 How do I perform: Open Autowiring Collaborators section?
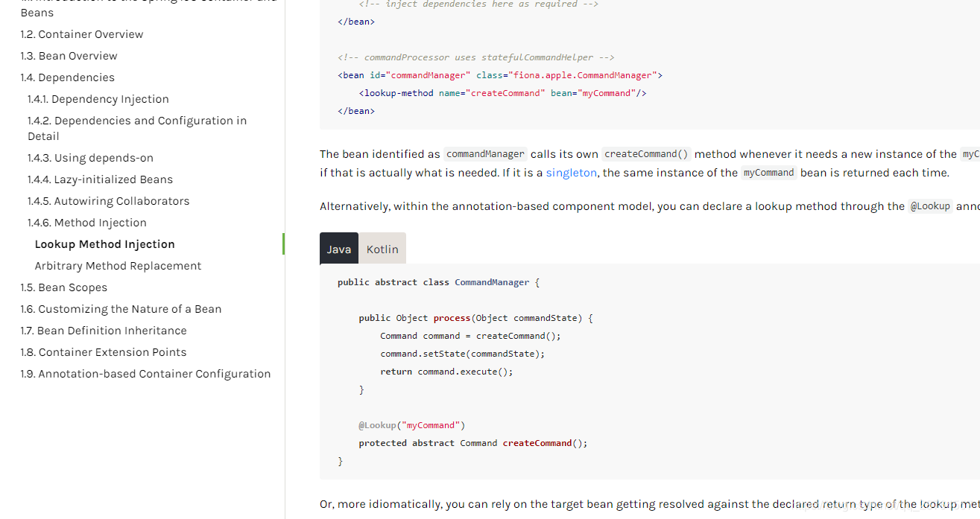click(x=108, y=200)
